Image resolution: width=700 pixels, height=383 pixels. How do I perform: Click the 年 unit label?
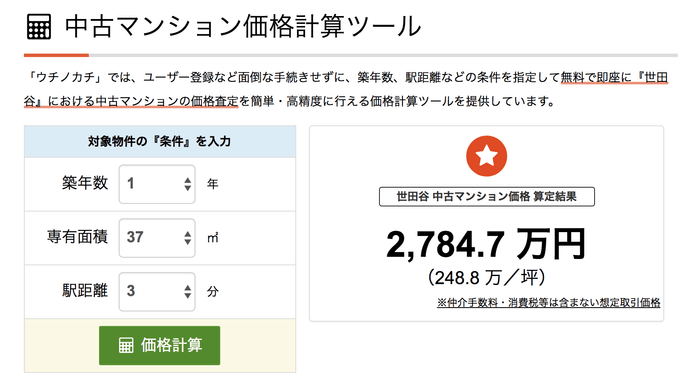212,184
